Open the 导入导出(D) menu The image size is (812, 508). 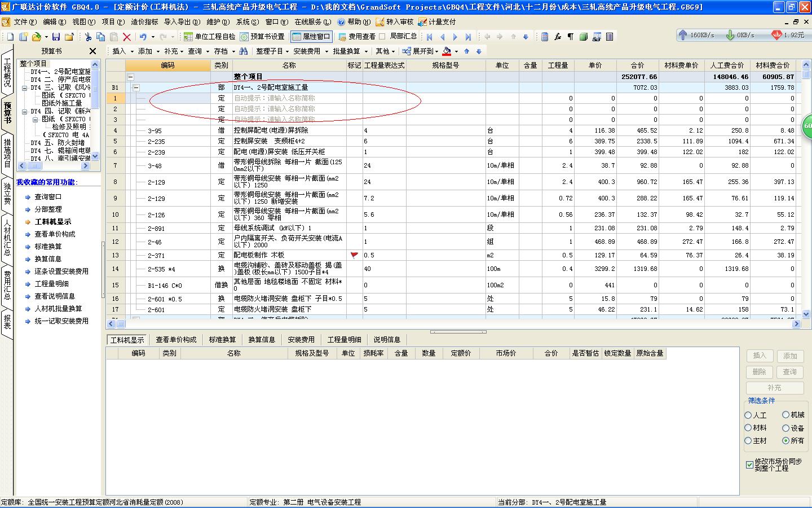[x=182, y=21]
